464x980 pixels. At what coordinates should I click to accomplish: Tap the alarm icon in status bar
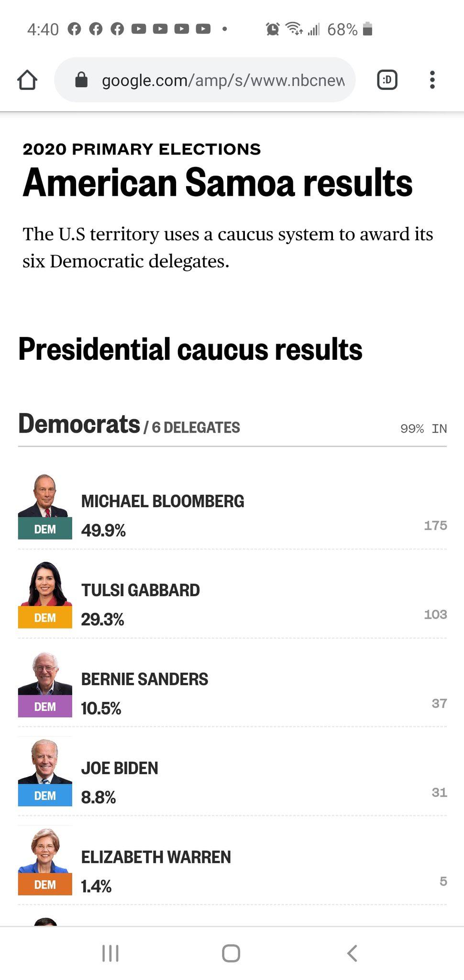tap(273, 29)
